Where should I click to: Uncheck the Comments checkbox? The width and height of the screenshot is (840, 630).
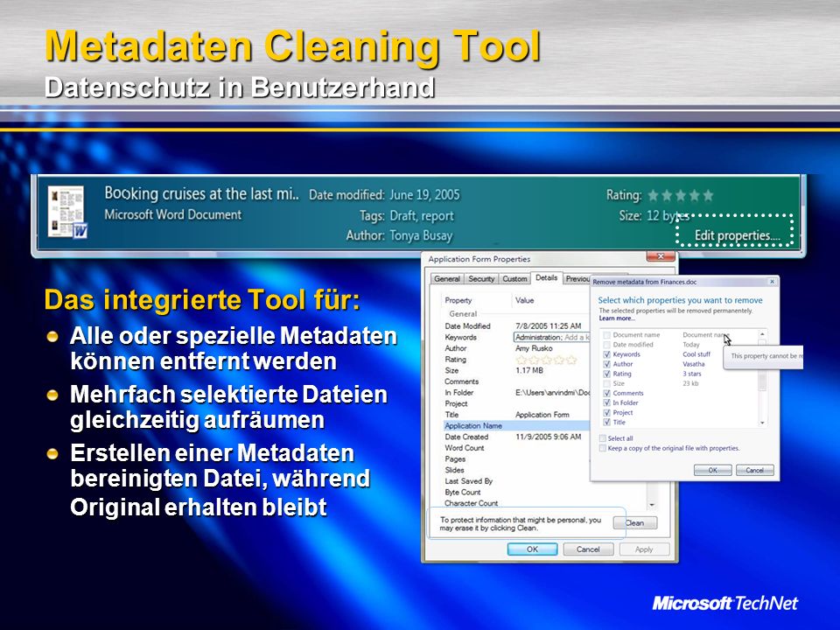[607, 393]
